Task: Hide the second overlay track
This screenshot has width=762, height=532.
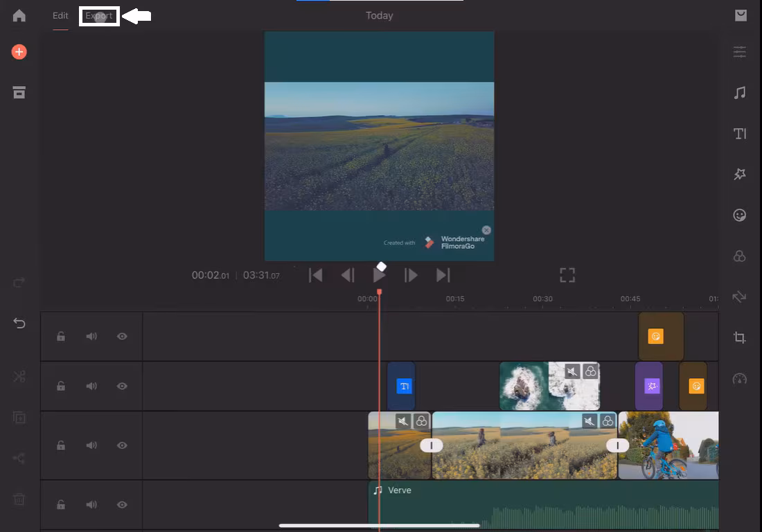Action: pos(122,387)
